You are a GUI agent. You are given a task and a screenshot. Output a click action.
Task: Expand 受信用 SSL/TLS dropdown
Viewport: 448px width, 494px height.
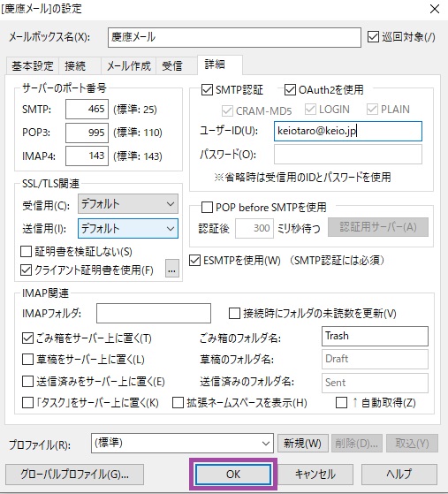point(128,204)
